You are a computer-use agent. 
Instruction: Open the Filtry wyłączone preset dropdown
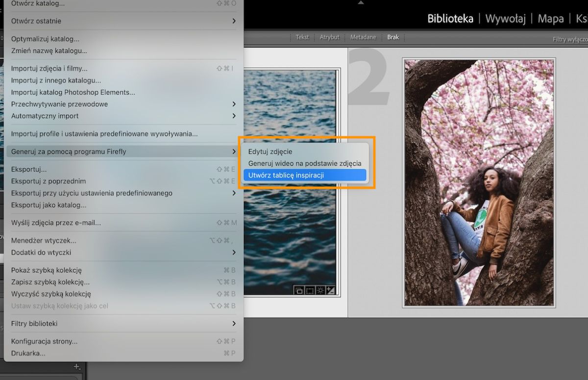(570, 39)
